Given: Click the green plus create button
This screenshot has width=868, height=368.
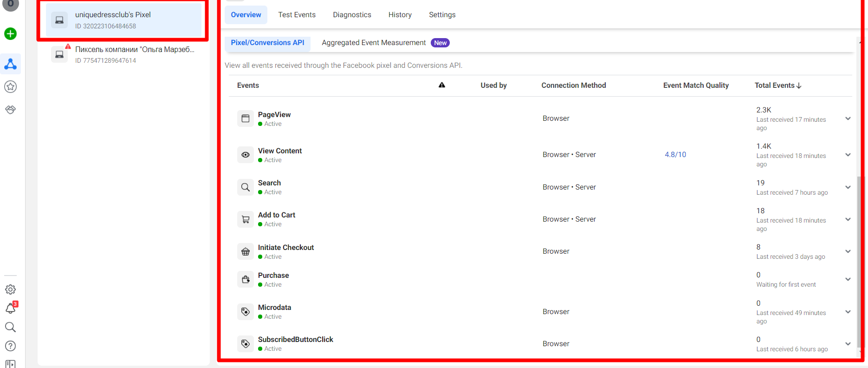Looking at the screenshot, I should 10,34.
